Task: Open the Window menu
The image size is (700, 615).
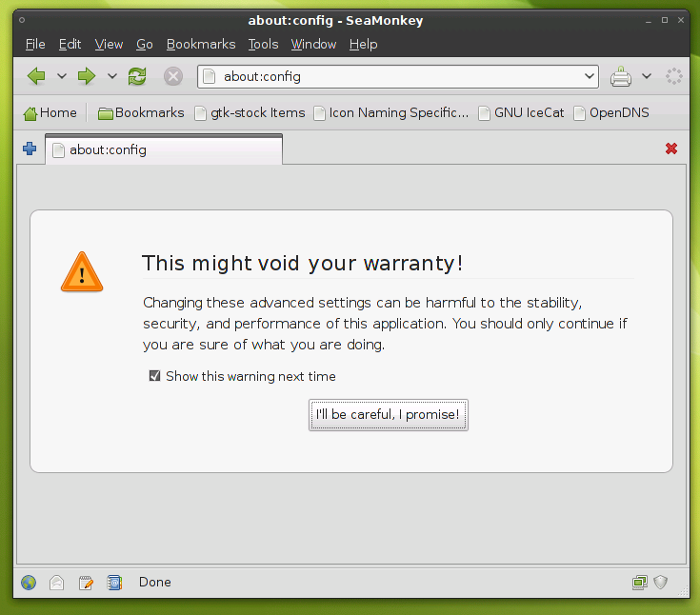Action: (313, 44)
